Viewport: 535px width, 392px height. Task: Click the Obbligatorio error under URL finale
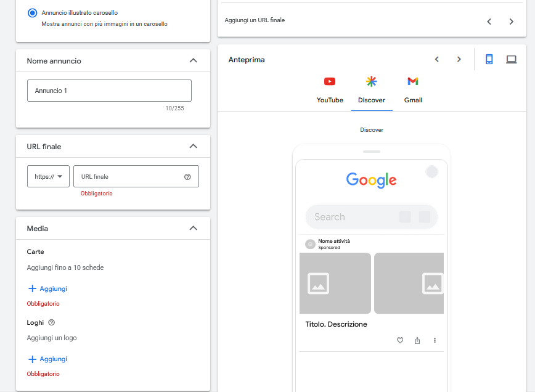point(97,194)
